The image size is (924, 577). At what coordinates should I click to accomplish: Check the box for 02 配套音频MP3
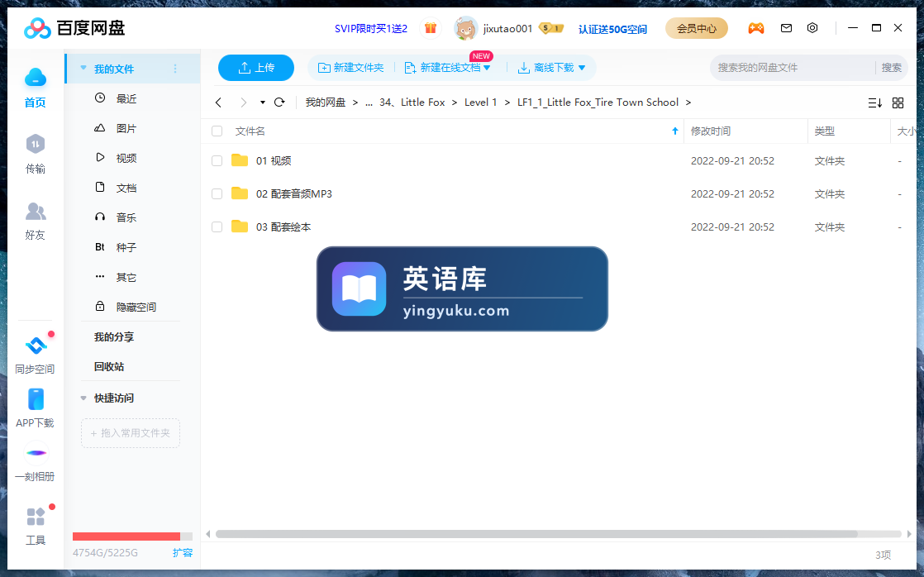[x=217, y=194]
